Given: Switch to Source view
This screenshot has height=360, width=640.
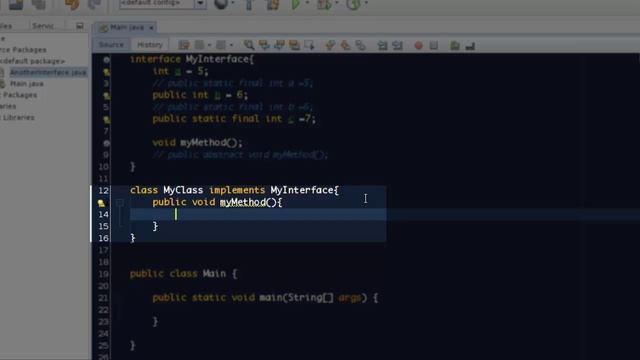Looking at the screenshot, I should tap(111, 45).
